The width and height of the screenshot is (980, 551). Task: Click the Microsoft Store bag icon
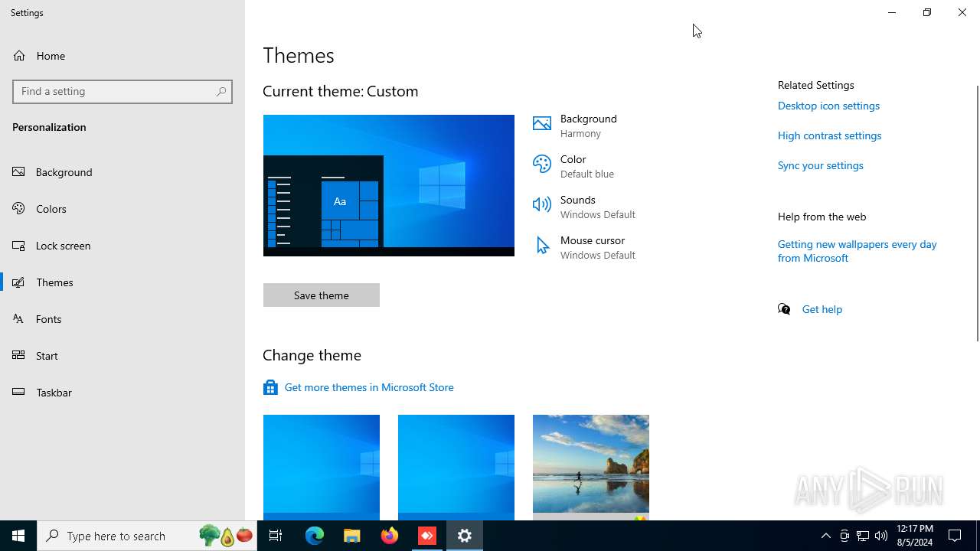coord(270,387)
